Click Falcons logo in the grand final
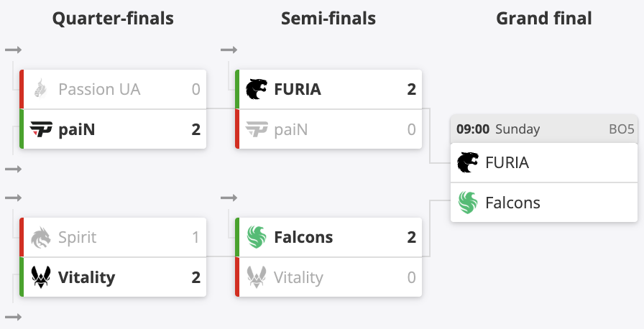644x329 pixels. 469,203
